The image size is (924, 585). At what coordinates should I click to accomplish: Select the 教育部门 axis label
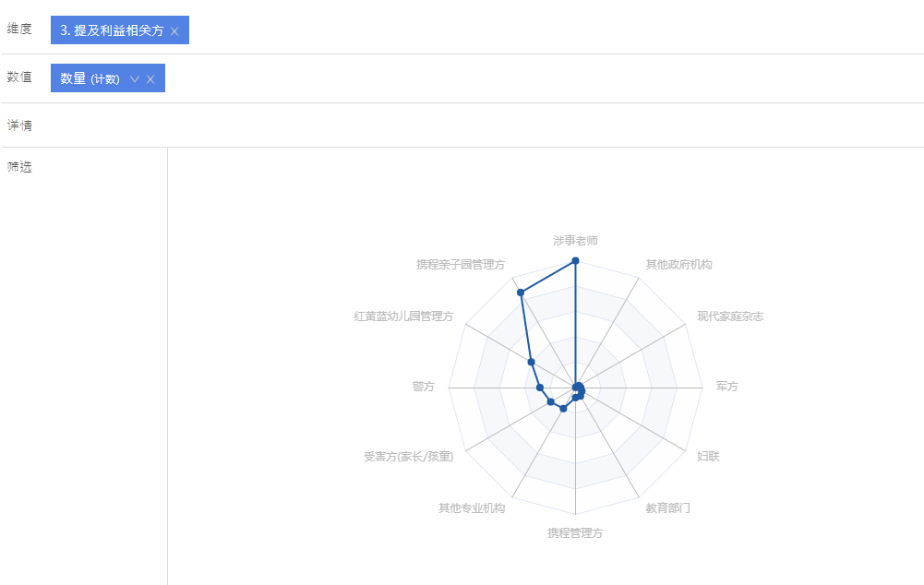667,507
